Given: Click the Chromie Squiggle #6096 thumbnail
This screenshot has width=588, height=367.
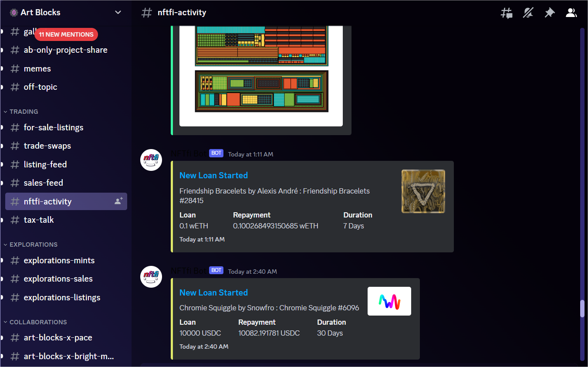Looking at the screenshot, I should coord(389,301).
